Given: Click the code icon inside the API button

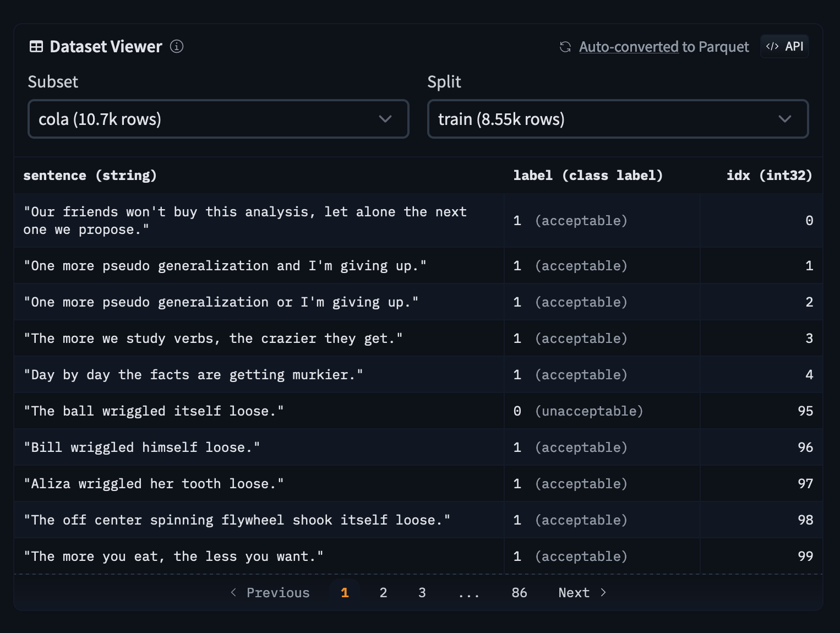Looking at the screenshot, I should coord(773,46).
